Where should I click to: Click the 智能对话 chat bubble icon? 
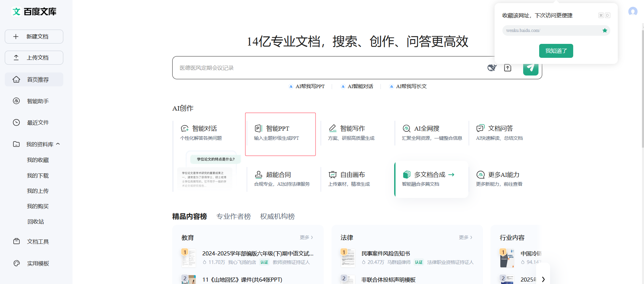point(185,128)
